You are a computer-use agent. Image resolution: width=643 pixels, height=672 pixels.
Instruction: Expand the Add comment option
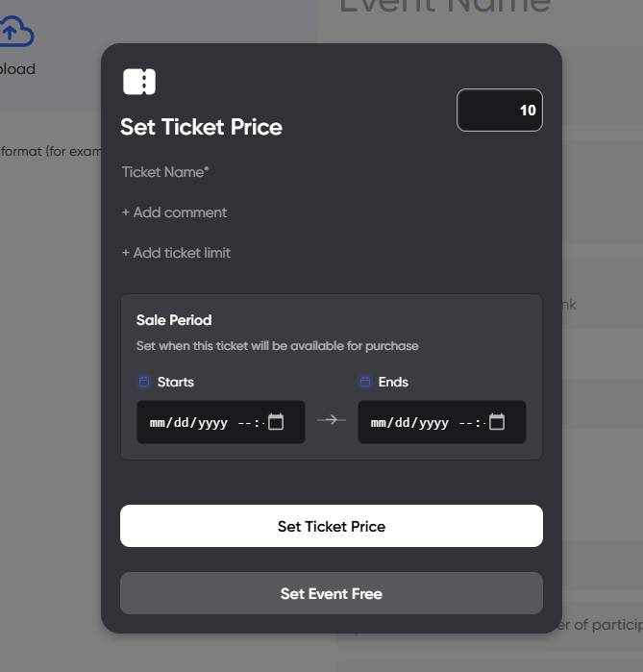(x=175, y=212)
